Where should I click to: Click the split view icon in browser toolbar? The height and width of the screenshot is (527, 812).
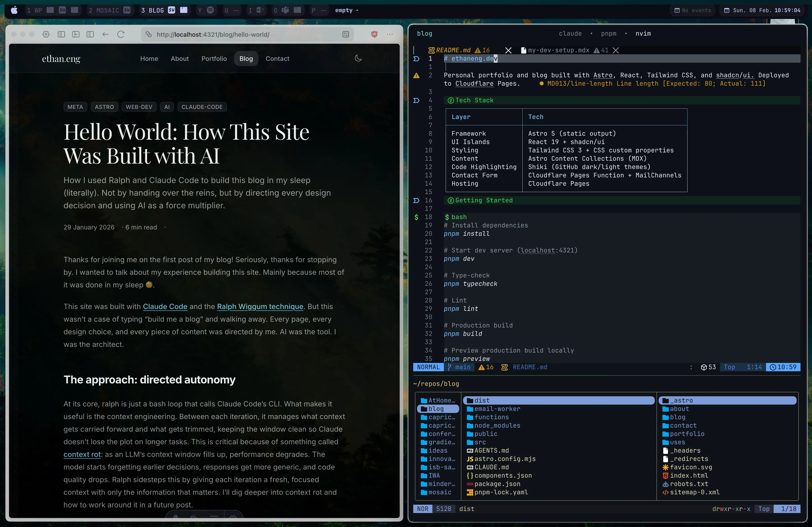[90, 34]
